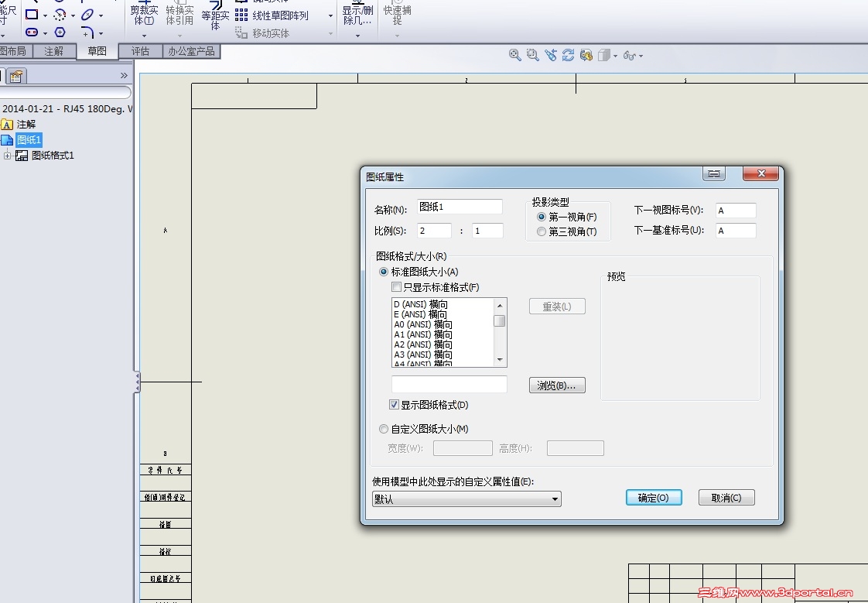Click the Move Entities (移动实体) icon

(x=241, y=33)
